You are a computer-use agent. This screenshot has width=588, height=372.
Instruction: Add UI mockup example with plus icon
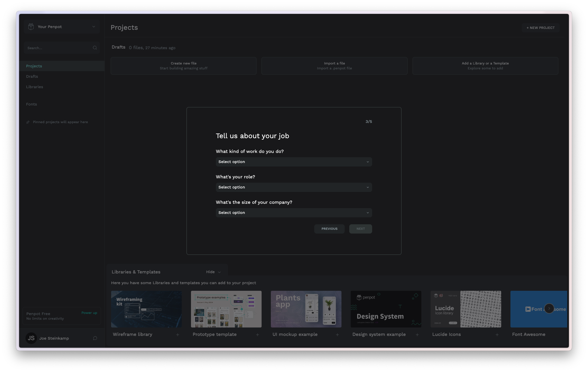point(337,335)
